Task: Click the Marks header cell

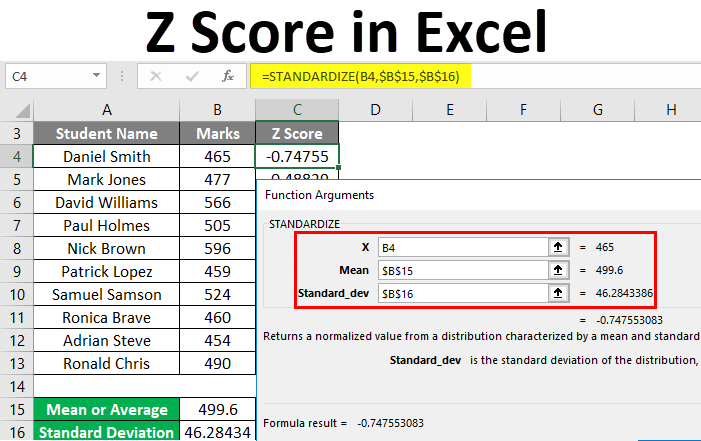Action: click(217, 133)
